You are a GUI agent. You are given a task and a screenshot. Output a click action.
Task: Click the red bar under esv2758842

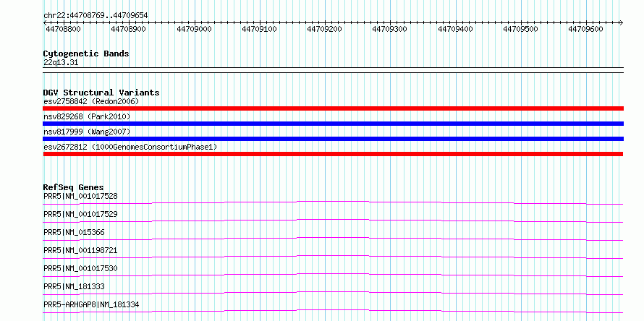pyautogui.click(x=333, y=108)
